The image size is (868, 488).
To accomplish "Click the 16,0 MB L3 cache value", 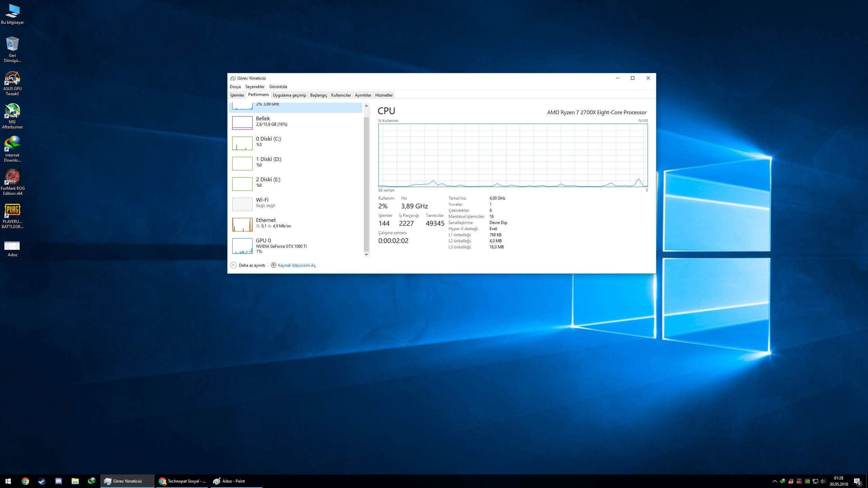I will click(496, 247).
